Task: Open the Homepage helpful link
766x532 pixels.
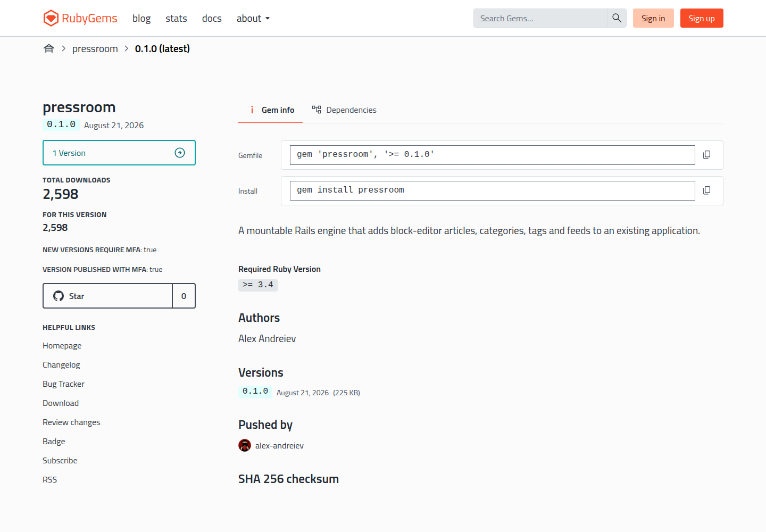Action: click(x=62, y=346)
